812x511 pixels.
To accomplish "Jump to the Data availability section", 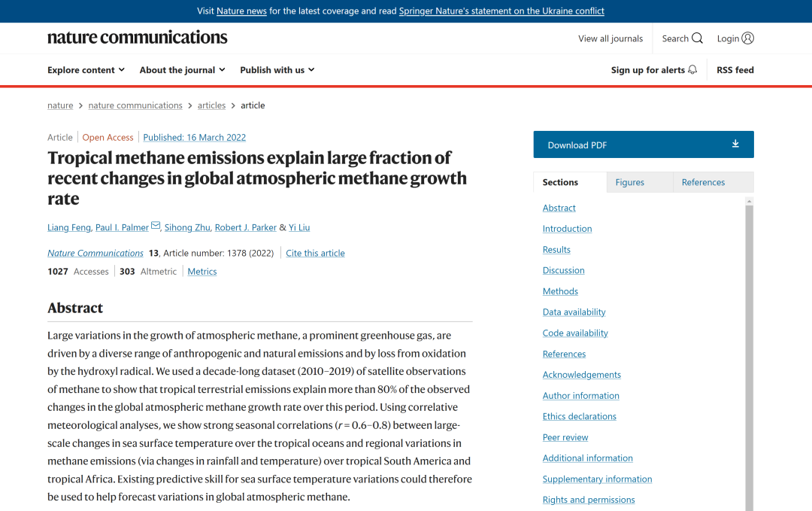I will point(574,312).
